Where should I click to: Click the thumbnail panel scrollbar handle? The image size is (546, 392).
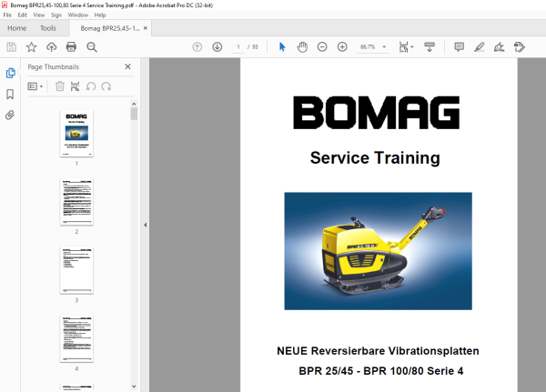pos(134,114)
